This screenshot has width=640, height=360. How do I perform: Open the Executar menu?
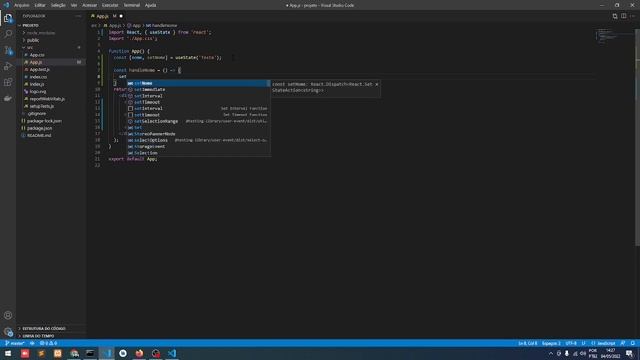(x=110, y=5)
